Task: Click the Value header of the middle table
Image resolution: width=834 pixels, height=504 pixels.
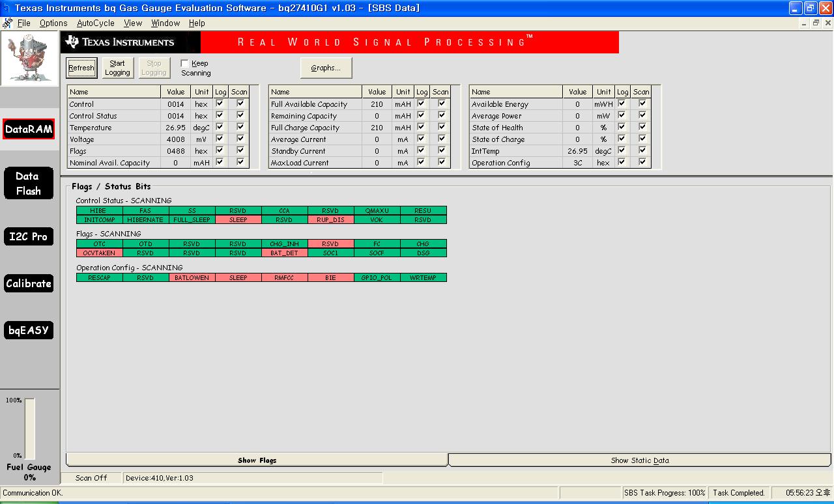Action: click(377, 92)
